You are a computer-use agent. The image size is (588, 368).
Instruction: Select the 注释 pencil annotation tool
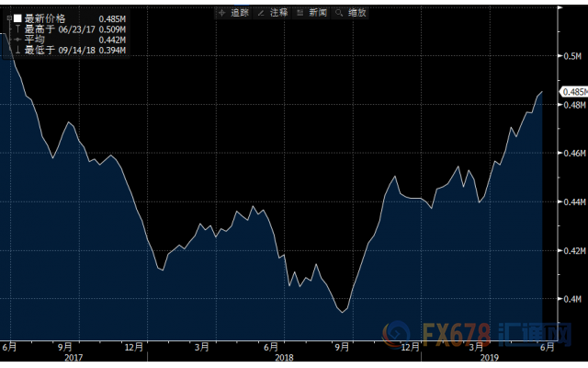point(273,13)
